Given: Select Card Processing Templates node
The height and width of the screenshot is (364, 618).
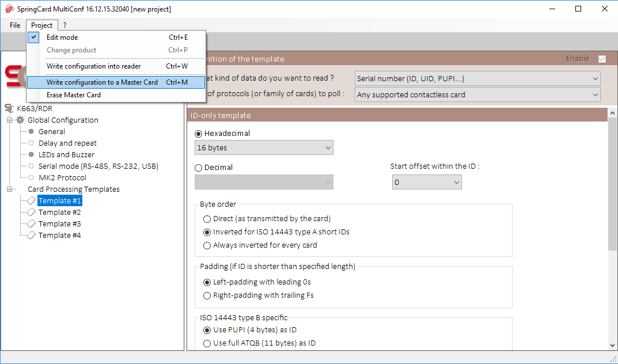Looking at the screenshot, I should pos(73,189).
